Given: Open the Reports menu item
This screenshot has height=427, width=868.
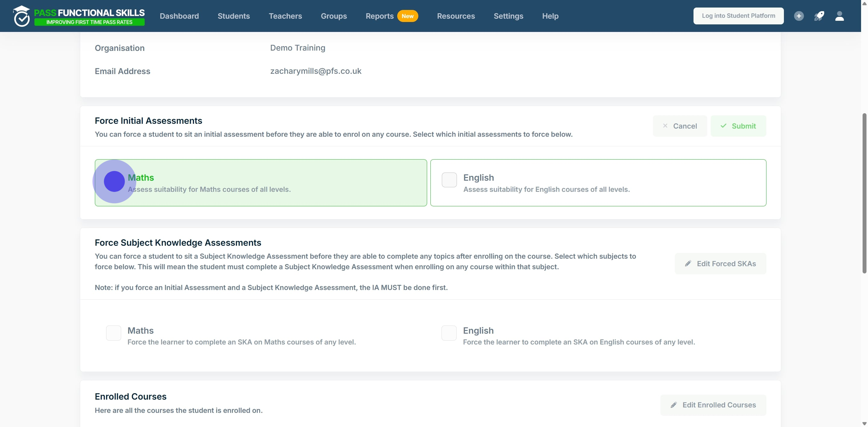Looking at the screenshot, I should pos(379,16).
